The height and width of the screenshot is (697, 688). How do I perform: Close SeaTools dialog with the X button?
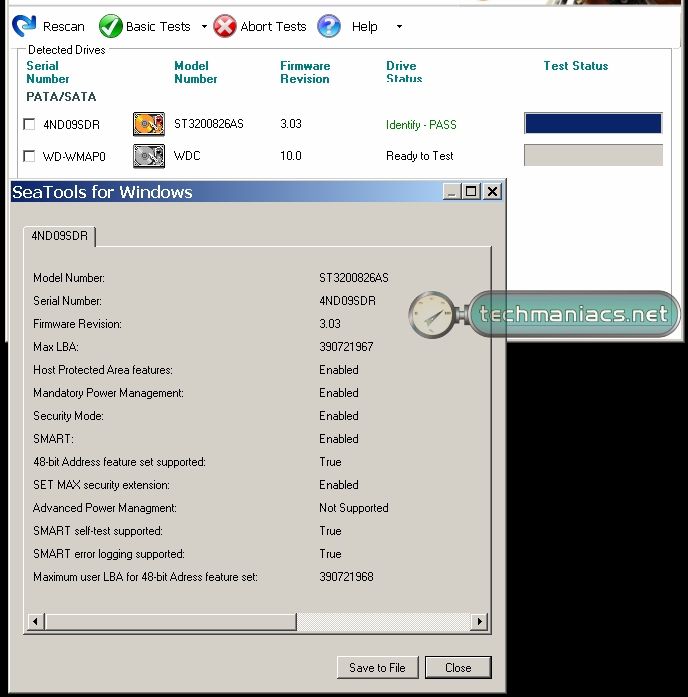pyautogui.click(x=492, y=192)
